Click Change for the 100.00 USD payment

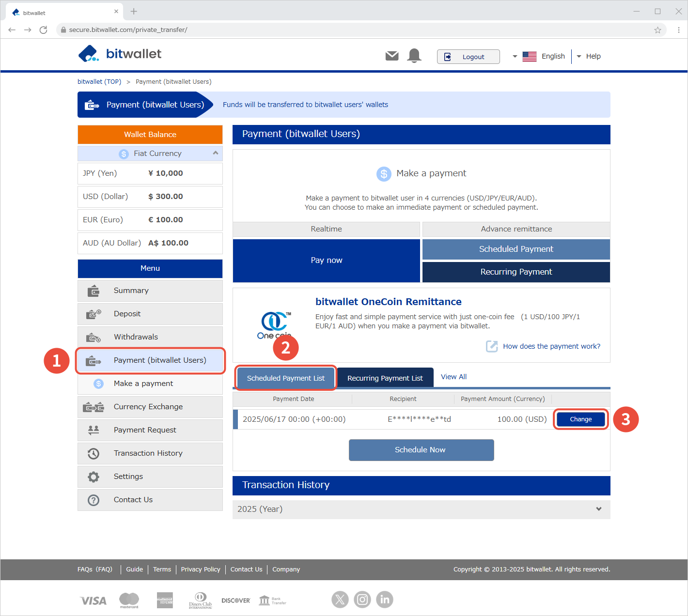581,419
